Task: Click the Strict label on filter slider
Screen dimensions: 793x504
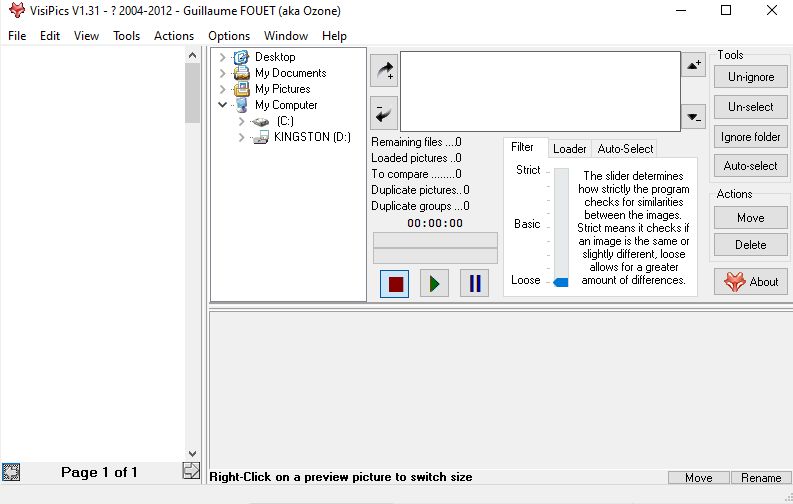Action: (x=528, y=170)
